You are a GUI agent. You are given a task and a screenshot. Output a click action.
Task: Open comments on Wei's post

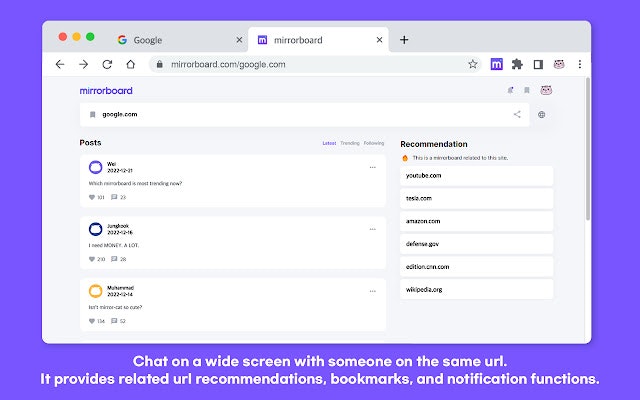[x=114, y=197]
